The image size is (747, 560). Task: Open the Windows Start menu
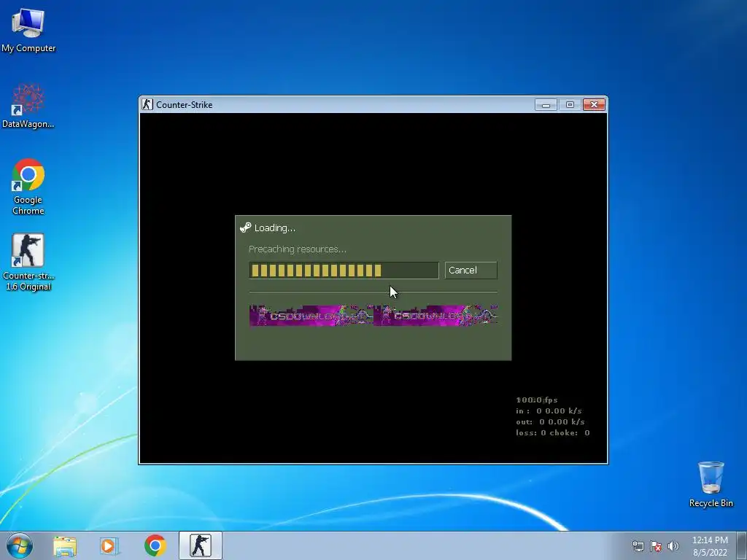pyautogui.click(x=19, y=545)
